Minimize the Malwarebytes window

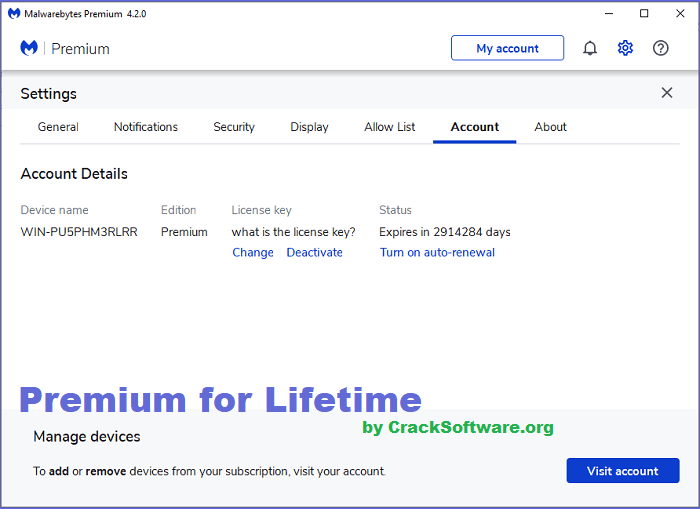click(x=608, y=14)
